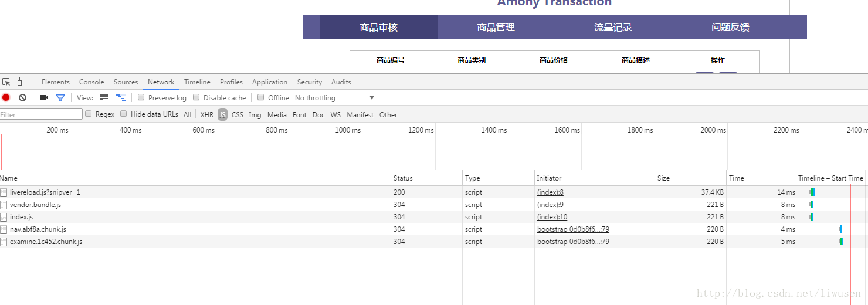The height and width of the screenshot is (305, 868).
Task: Toggle the JS request filter
Action: (222, 115)
